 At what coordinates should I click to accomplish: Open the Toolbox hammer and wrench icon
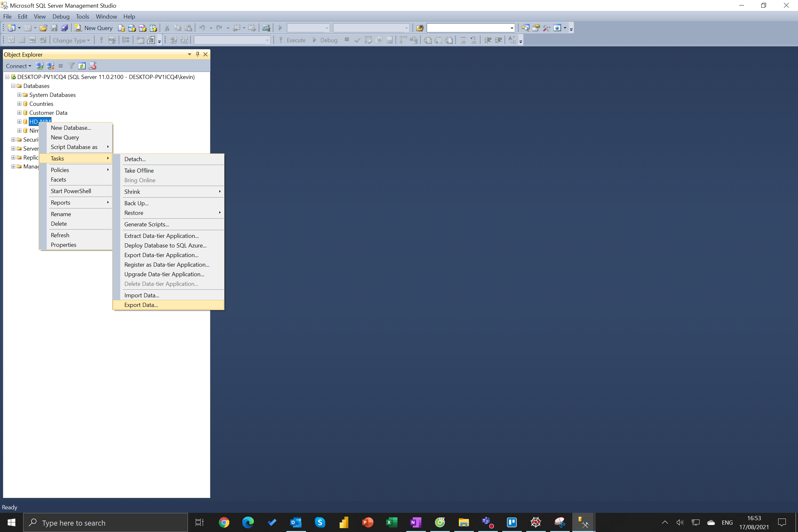(547, 28)
